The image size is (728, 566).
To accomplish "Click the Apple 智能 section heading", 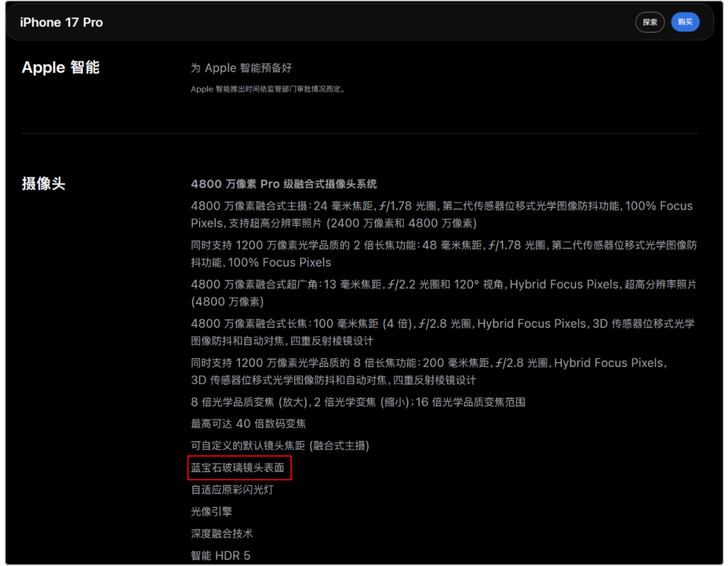I will click(61, 67).
